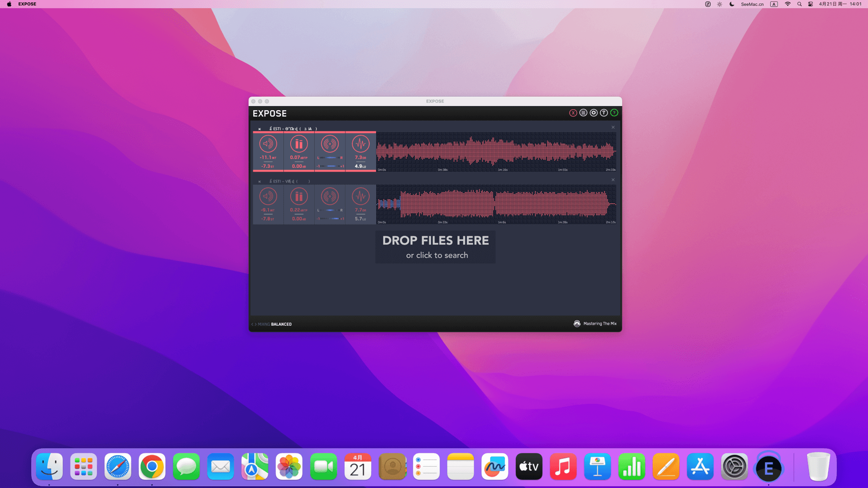The width and height of the screenshot is (868, 488).
Task: Click the 0.07 dBTP true peak value
Action: coord(299,158)
